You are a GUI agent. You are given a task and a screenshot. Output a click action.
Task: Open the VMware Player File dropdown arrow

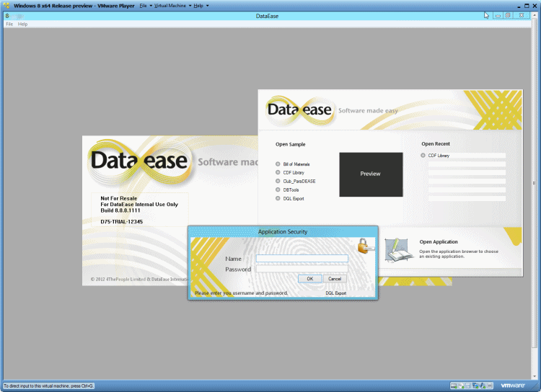click(x=151, y=6)
